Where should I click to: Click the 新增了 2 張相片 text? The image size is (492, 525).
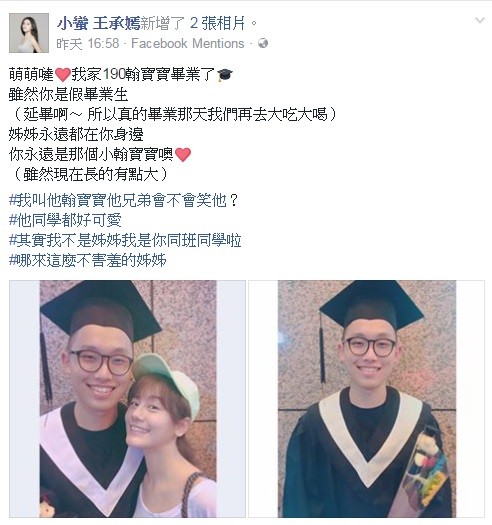(x=198, y=23)
